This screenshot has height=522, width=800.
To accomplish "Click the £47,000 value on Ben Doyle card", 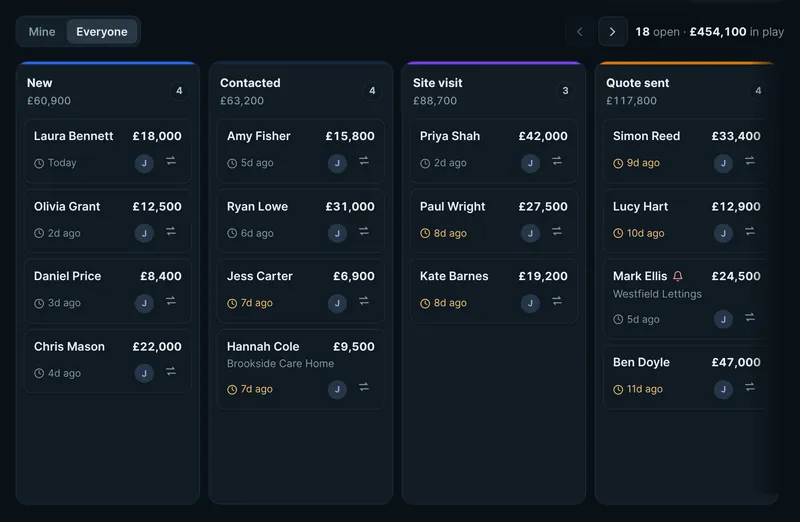I will click(736, 362).
